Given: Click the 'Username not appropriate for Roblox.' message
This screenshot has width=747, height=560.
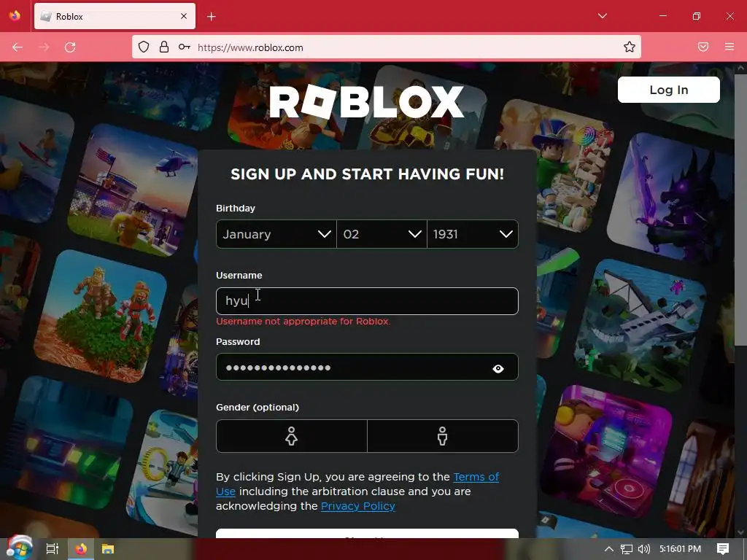Looking at the screenshot, I should (x=303, y=322).
